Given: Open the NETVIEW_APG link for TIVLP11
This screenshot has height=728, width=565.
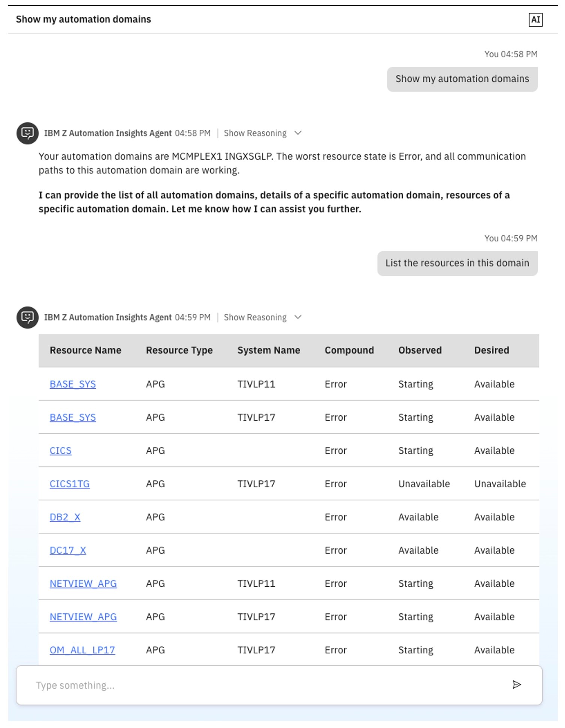Looking at the screenshot, I should point(83,583).
